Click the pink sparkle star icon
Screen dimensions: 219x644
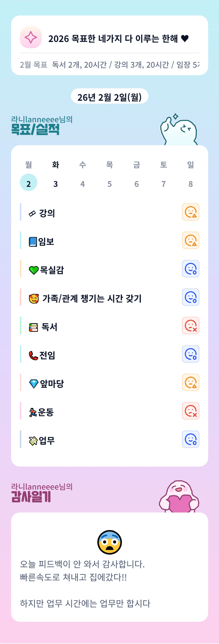tap(31, 38)
